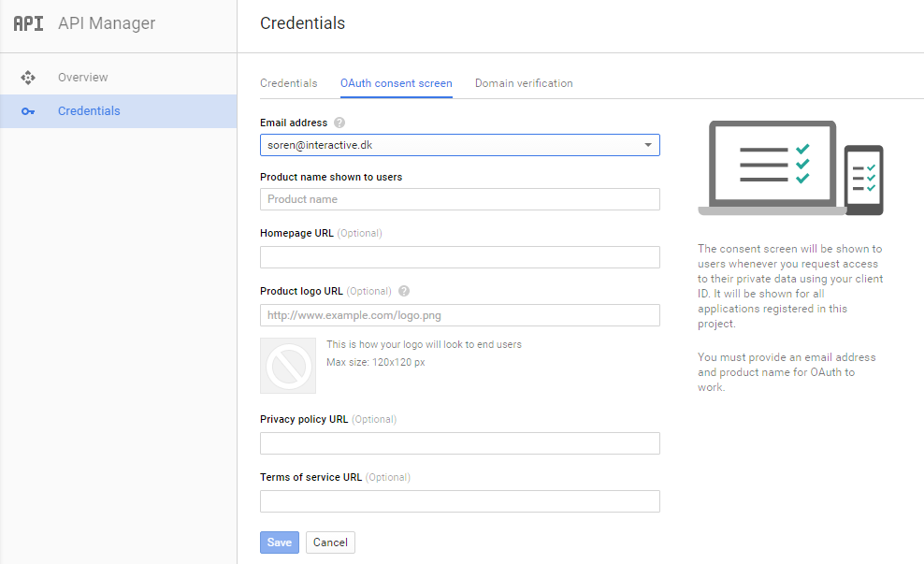Switch to the Credentials tab
924x564 pixels.
click(x=289, y=83)
